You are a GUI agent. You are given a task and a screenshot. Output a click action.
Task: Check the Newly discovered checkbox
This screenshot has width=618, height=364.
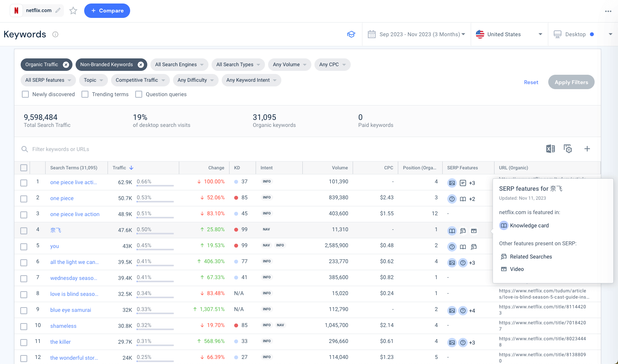pos(25,94)
